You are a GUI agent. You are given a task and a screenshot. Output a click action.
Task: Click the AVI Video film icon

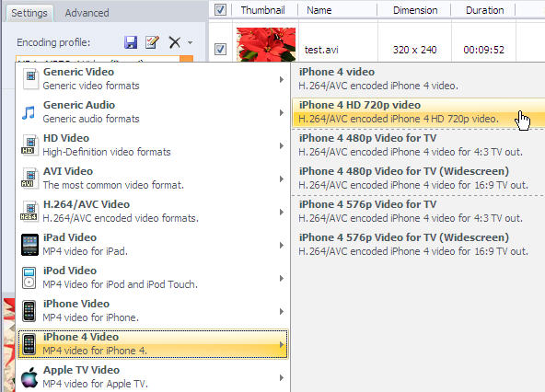(29, 178)
